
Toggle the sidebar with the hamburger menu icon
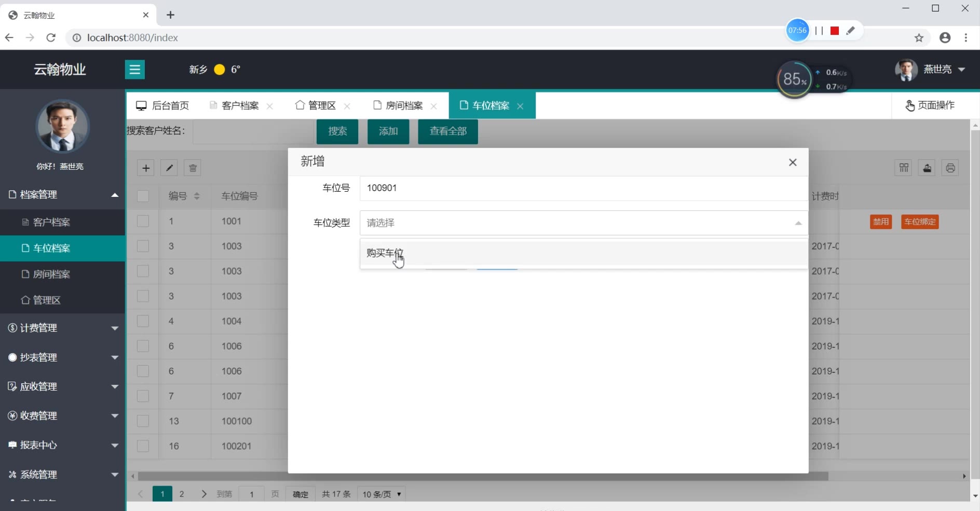coord(135,70)
